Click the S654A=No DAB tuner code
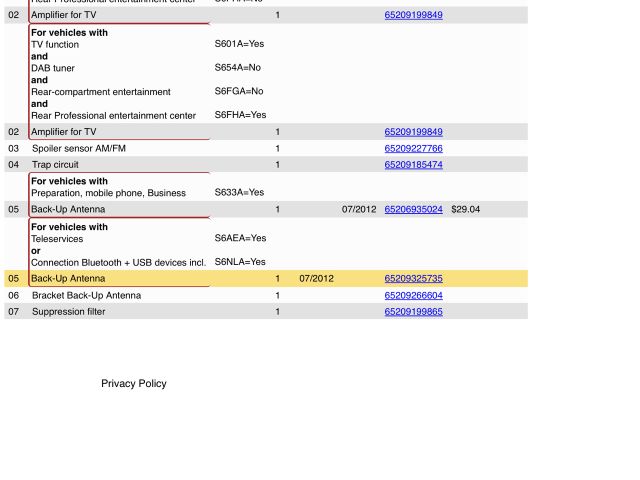640x480 pixels. point(237,68)
